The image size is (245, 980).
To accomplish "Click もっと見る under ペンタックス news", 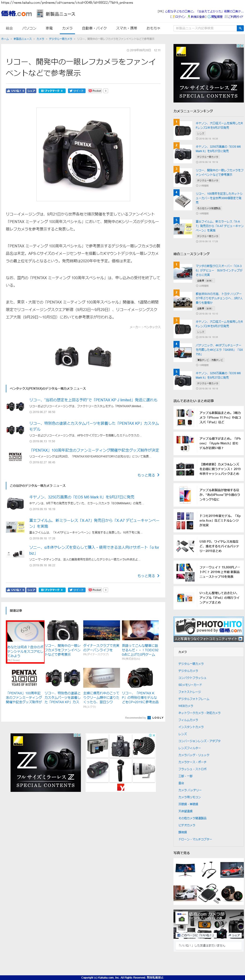I will [x=148, y=475].
